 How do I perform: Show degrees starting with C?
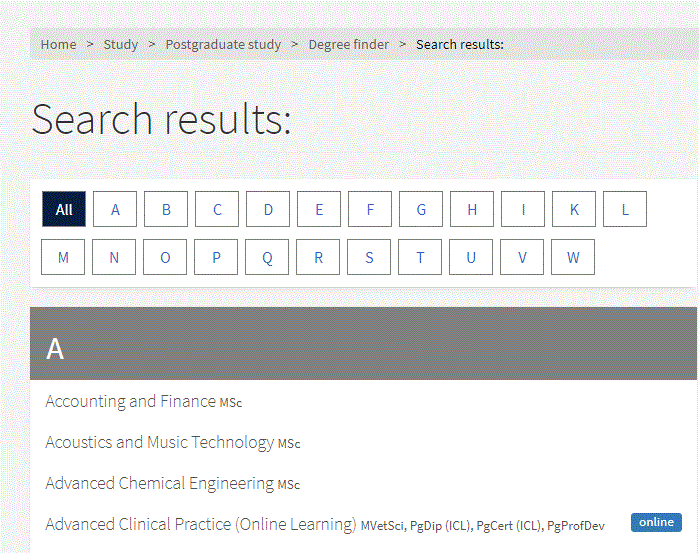point(217,209)
